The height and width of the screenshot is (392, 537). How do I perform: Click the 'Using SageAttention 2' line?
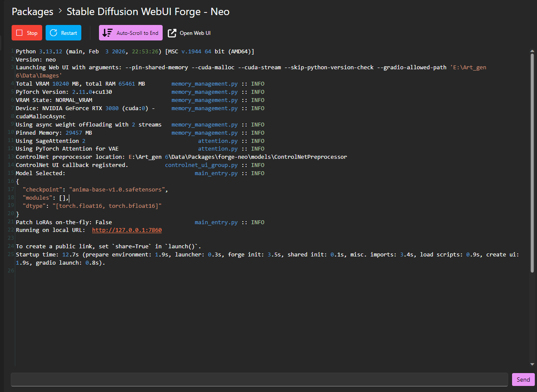pos(51,141)
